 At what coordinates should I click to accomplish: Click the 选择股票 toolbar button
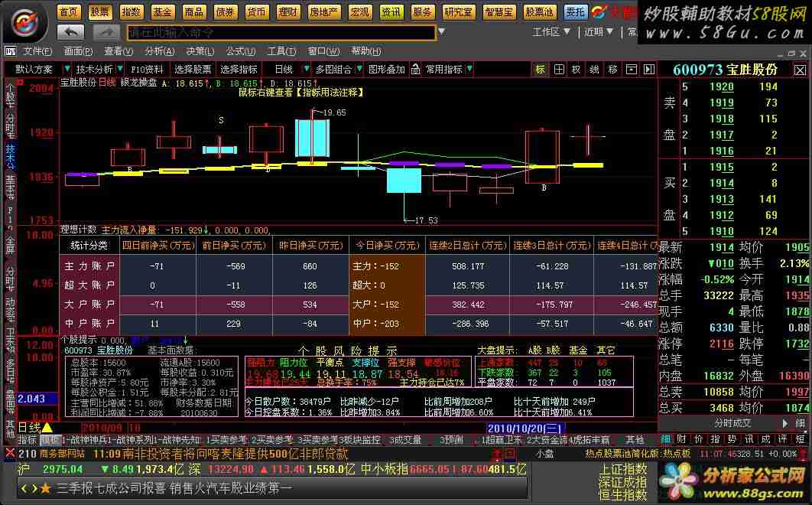click(193, 69)
